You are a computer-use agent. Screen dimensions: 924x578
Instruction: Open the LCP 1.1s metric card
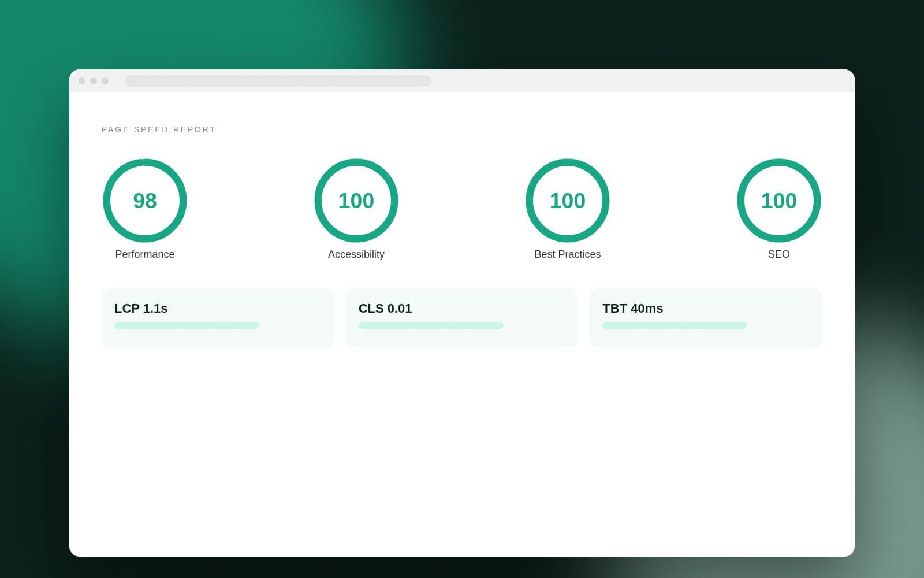218,318
